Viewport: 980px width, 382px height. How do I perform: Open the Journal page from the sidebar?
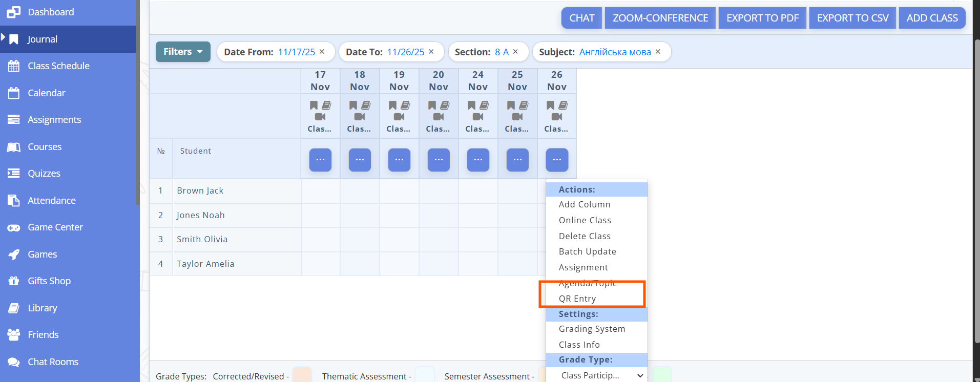42,39
